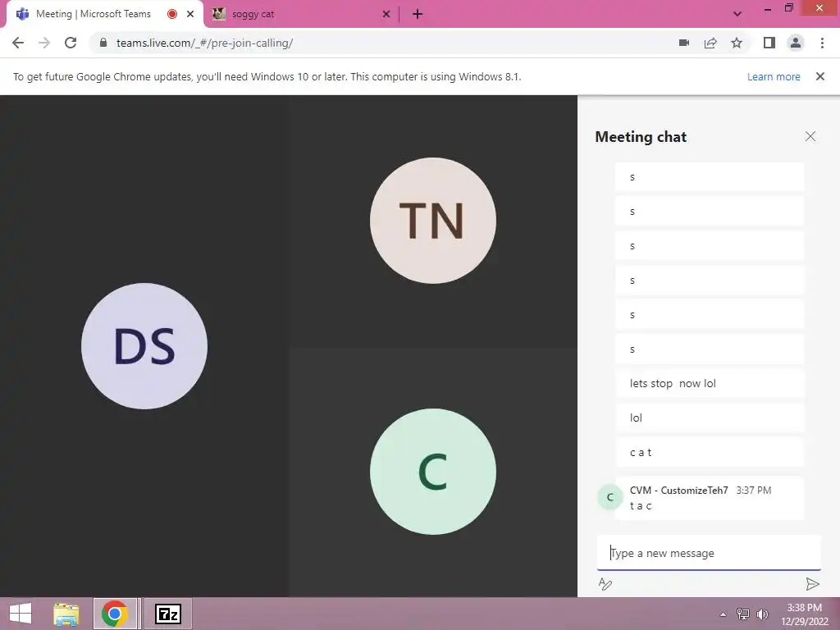This screenshot has height=630, width=840.
Task: Go forward with the browser arrow
Action: click(x=44, y=43)
